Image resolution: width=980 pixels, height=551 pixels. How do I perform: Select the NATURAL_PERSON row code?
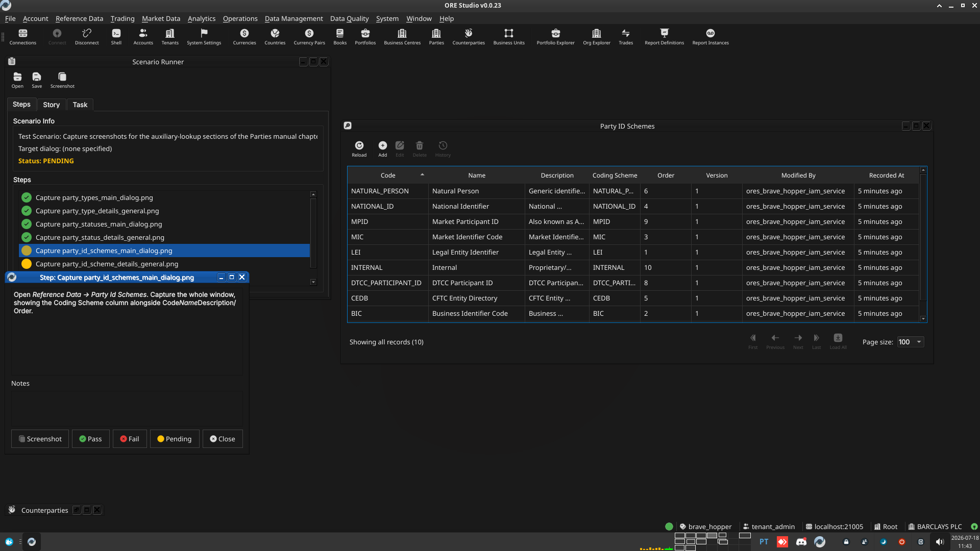380,191
